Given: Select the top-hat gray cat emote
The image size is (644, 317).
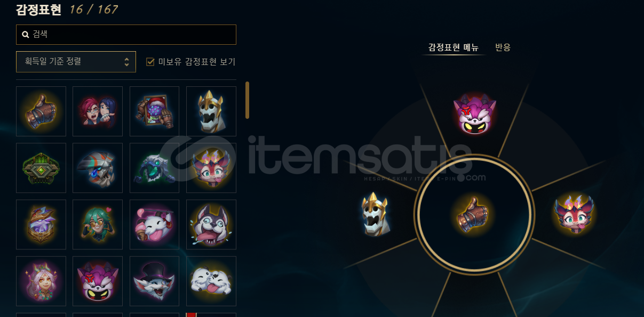Looking at the screenshot, I should 154,281.
